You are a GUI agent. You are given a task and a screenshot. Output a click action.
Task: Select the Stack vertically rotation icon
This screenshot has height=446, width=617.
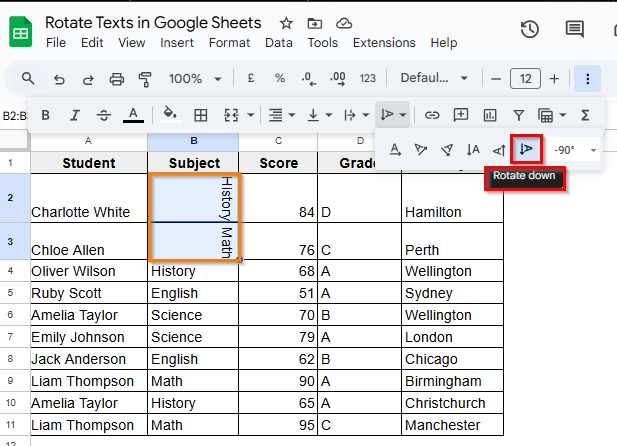coord(473,150)
